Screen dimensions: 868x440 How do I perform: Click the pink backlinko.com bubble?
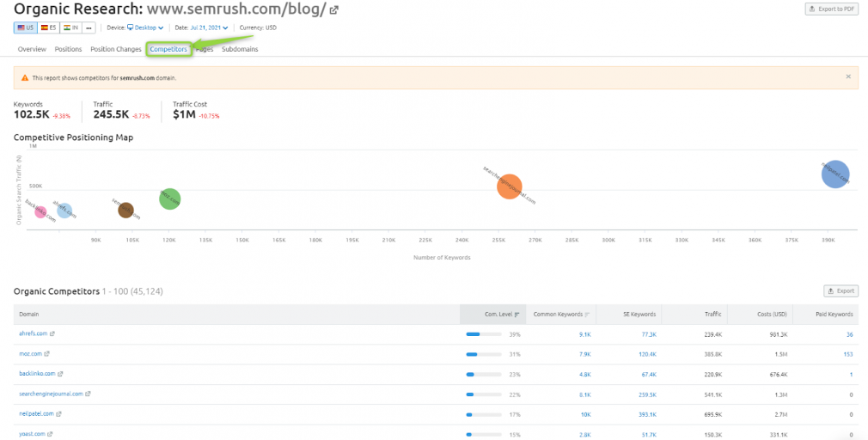point(40,212)
